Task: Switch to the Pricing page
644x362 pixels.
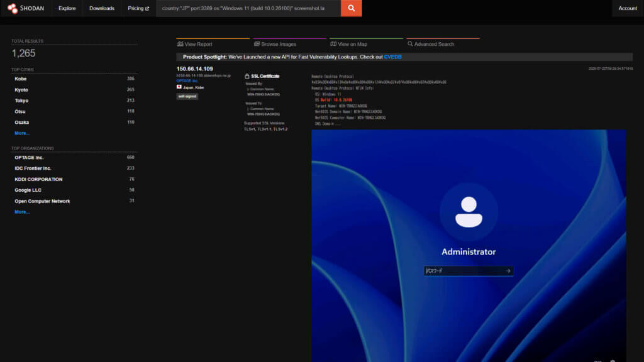Action: click(138, 8)
